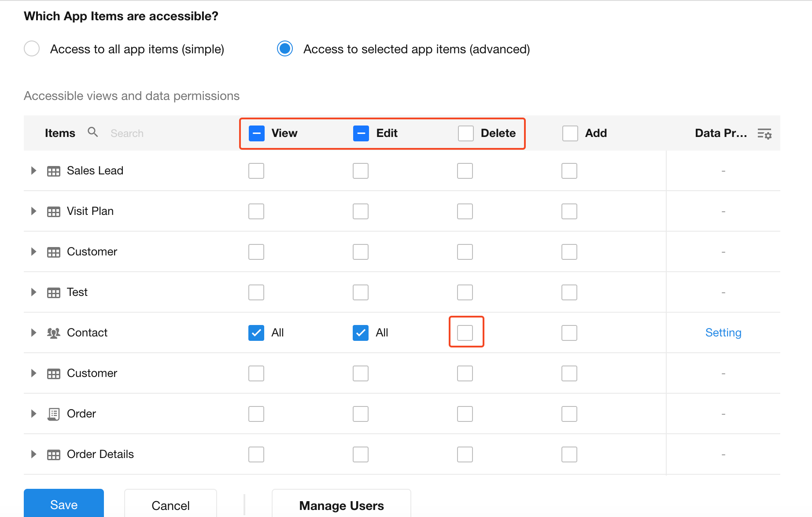812x517 pixels.
Task: Click the Visit Plan table icon
Action: [x=54, y=211]
